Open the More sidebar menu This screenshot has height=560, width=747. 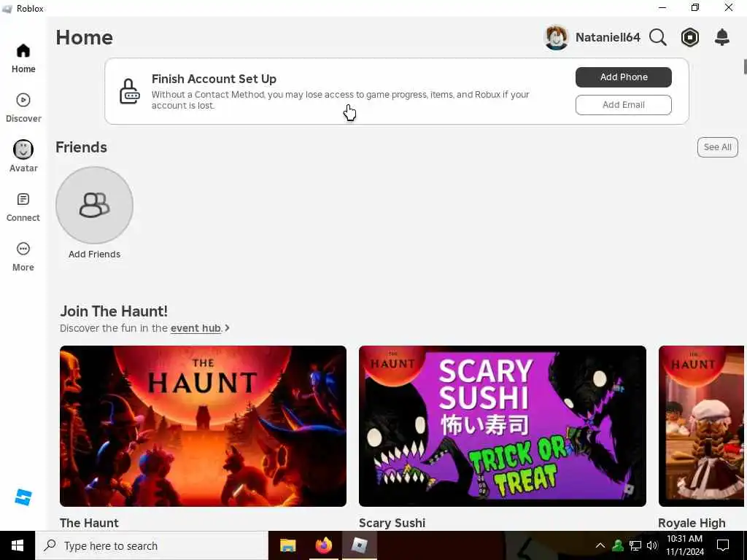(23, 257)
